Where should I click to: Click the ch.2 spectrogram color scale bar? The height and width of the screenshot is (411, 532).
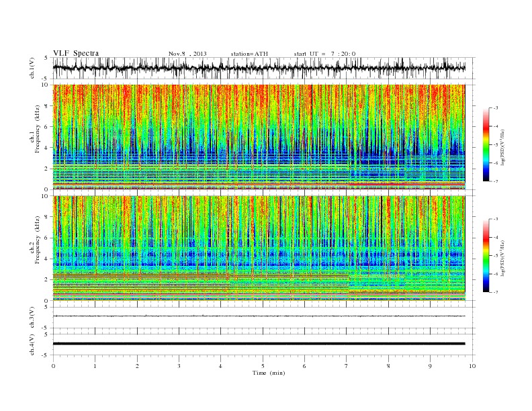[486, 256]
